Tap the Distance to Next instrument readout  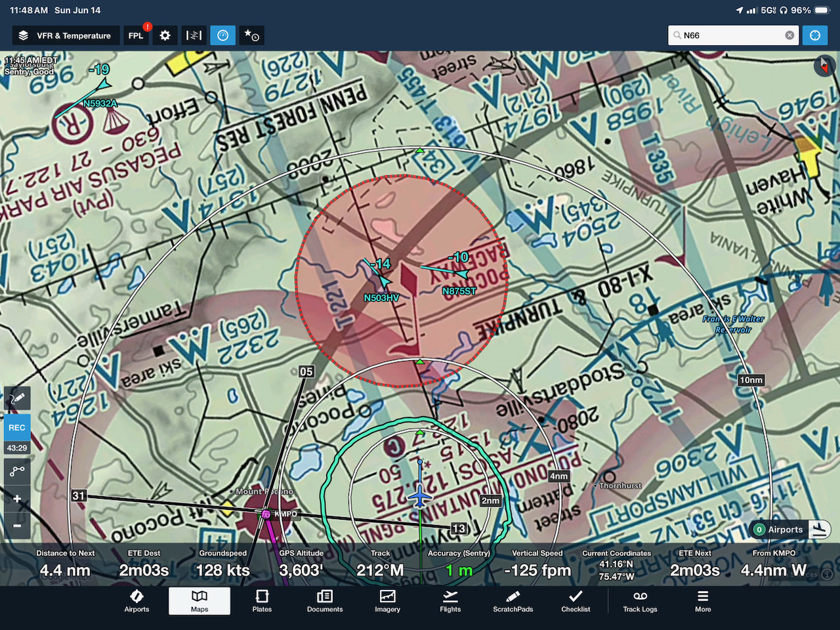(65, 564)
